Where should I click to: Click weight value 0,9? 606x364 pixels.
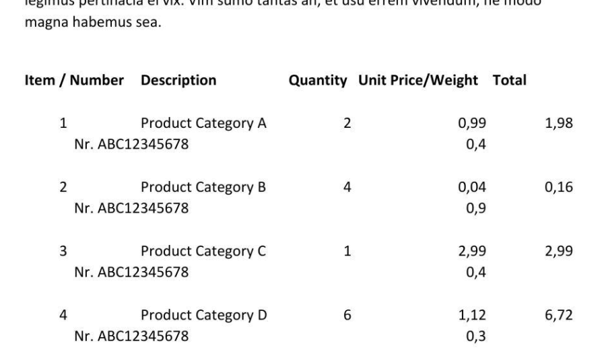point(476,209)
